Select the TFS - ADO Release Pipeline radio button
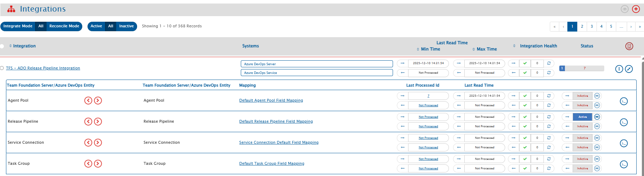 tap(2, 68)
